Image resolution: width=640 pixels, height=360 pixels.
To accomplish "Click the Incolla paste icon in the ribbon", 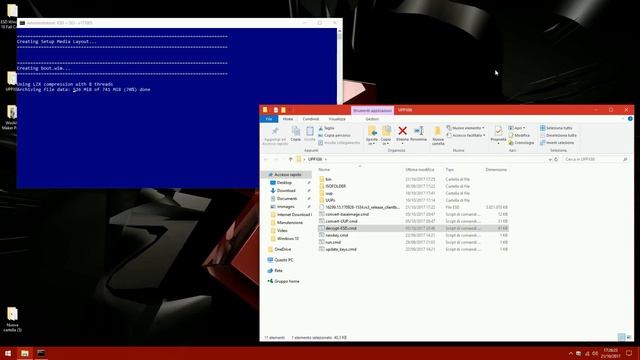I will coord(310,134).
